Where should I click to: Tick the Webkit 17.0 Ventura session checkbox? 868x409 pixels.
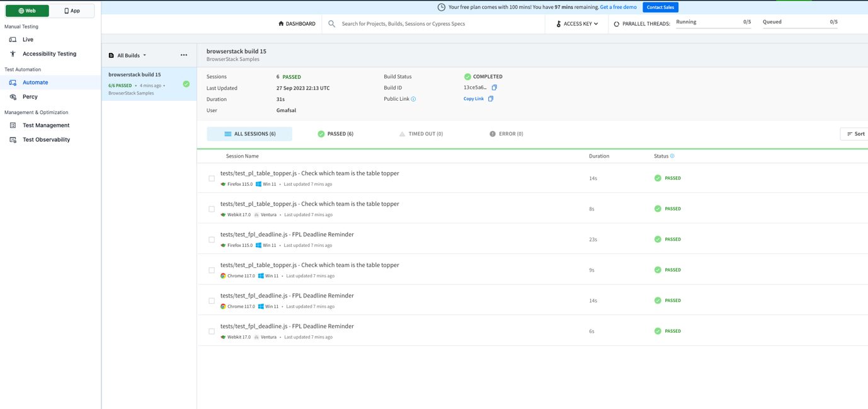tap(212, 331)
